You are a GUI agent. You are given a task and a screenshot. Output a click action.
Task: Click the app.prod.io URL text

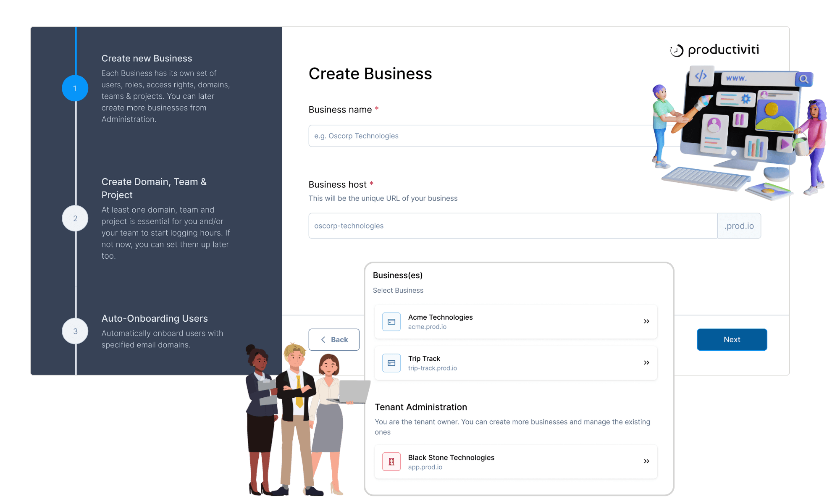(425, 467)
